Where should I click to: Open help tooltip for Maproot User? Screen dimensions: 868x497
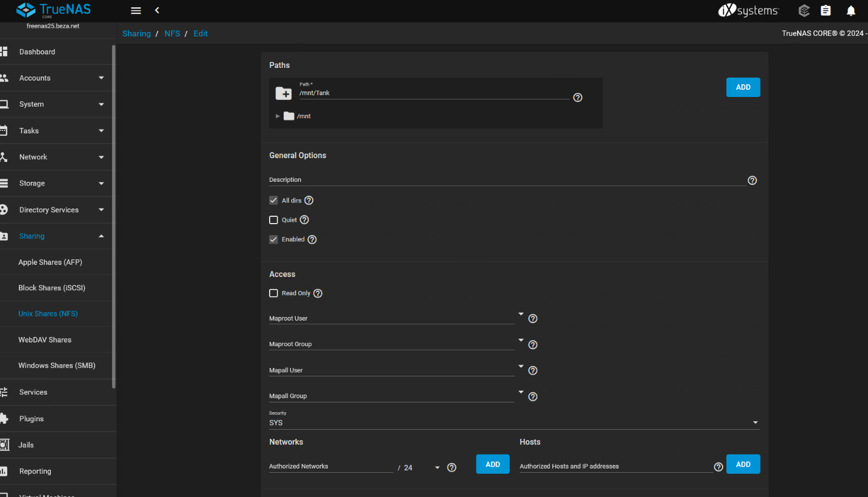pyautogui.click(x=533, y=319)
